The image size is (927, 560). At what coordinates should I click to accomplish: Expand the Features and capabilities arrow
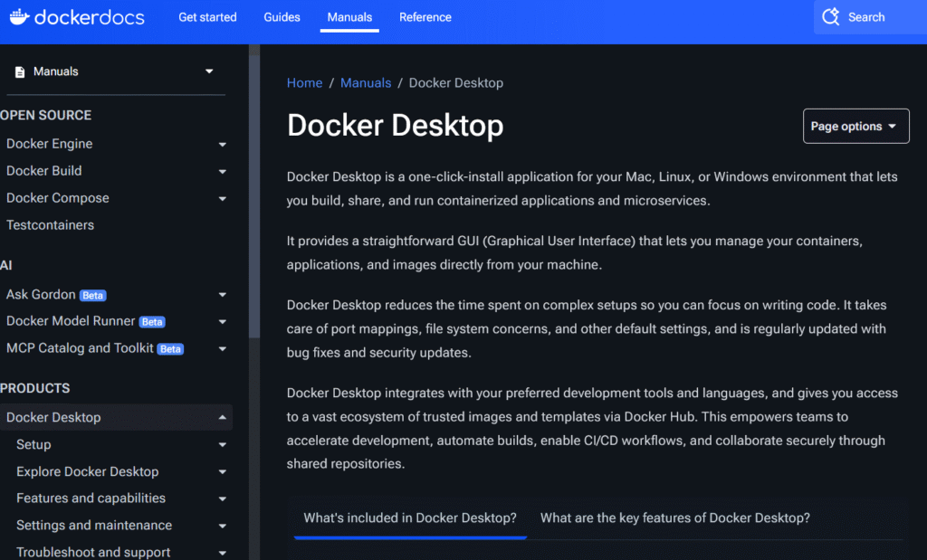coord(223,499)
